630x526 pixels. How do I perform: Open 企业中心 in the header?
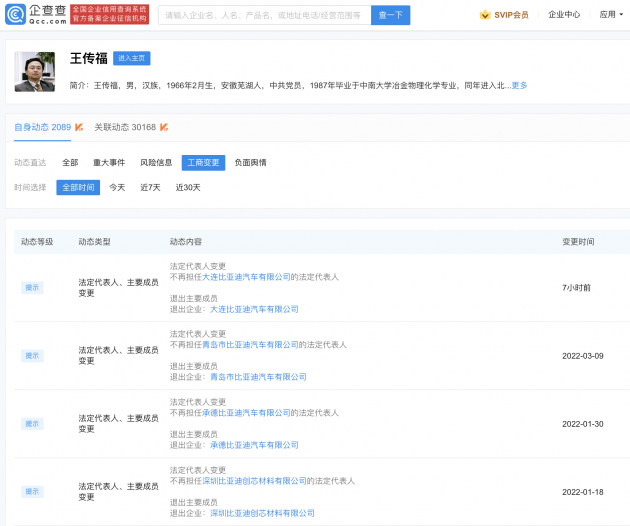point(564,14)
